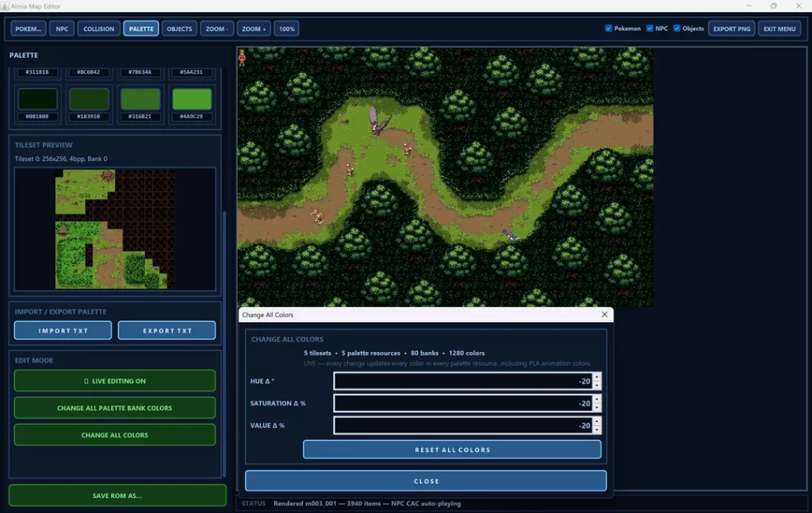Toggle the Objects visibility checkbox
This screenshot has height=513, width=812.
coord(676,29)
